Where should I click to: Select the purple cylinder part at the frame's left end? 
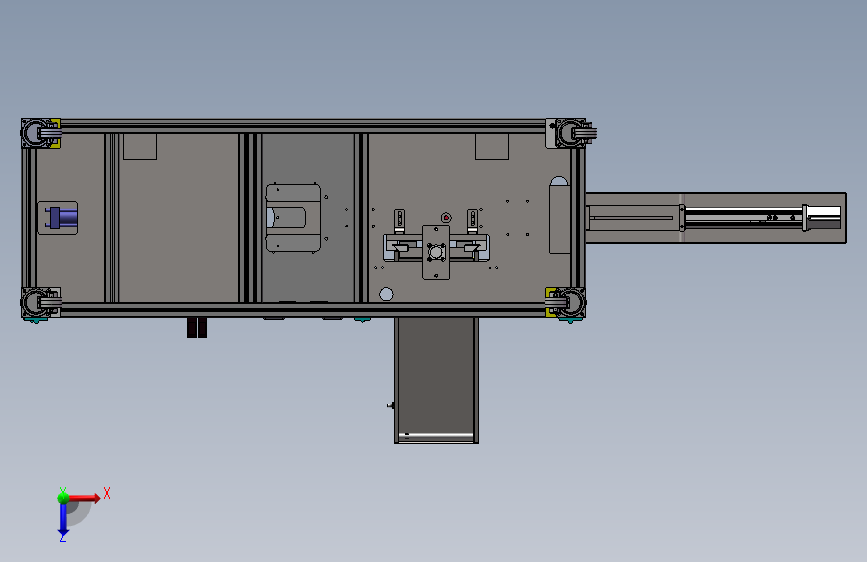tap(61, 217)
